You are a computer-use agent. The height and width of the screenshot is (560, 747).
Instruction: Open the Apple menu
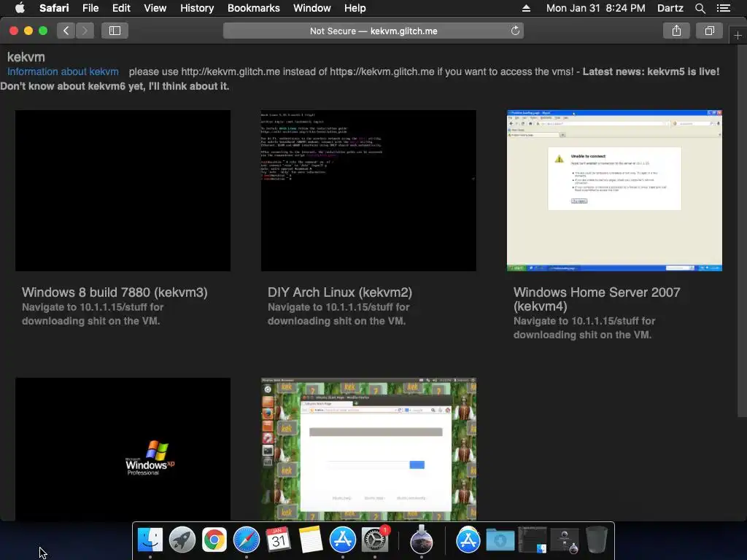click(x=20, y=8)
